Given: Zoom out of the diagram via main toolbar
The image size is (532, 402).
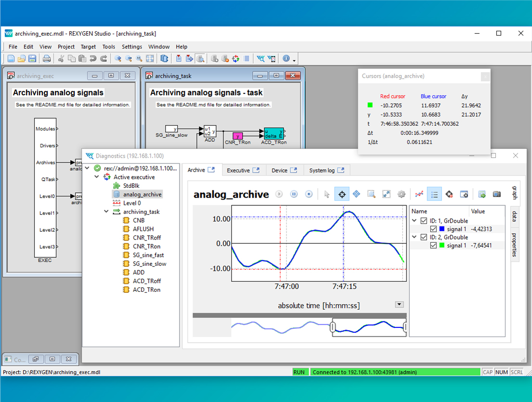Looking at the screenshot, I should 129,59.
